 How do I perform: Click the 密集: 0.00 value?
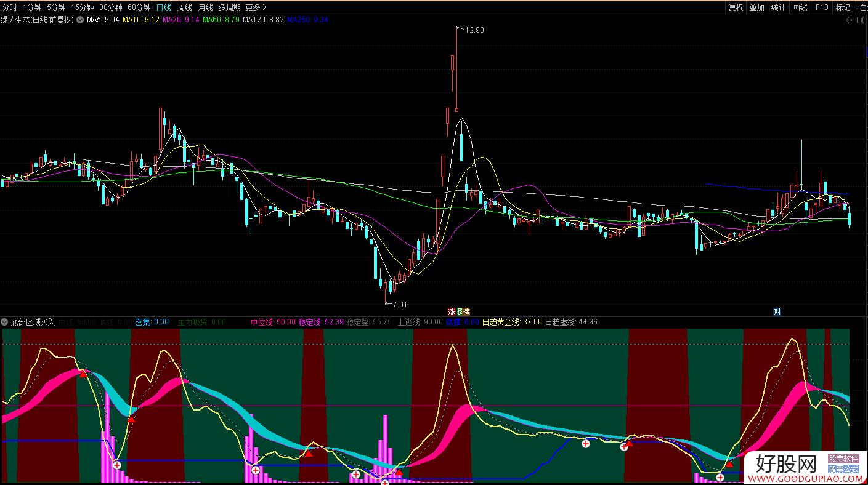[x=152, y=322]
